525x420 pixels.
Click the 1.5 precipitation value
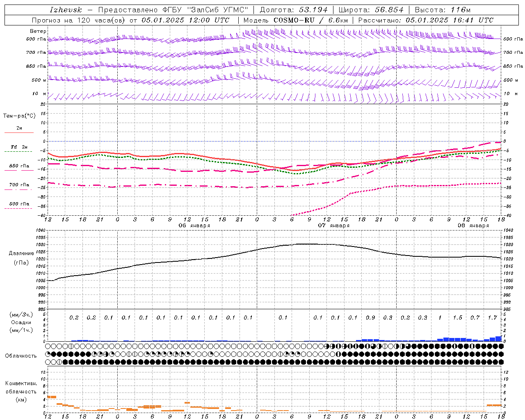click(x=457, y=317)
